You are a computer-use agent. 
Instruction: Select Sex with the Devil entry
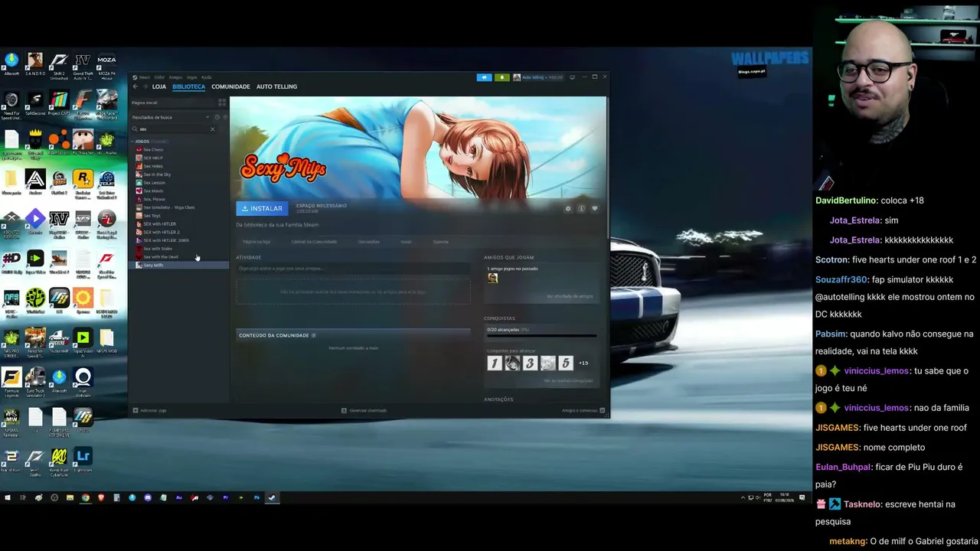pyautogui.click(x=161, y=256)
